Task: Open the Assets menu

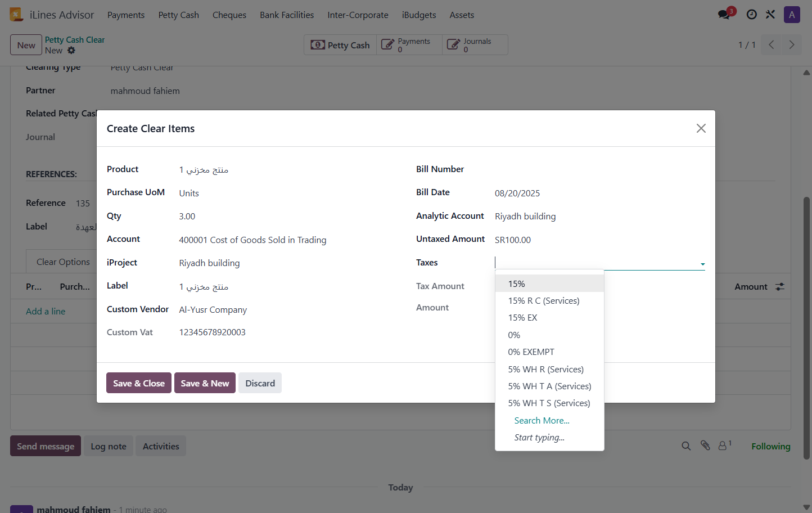Action: click(462, 15)
